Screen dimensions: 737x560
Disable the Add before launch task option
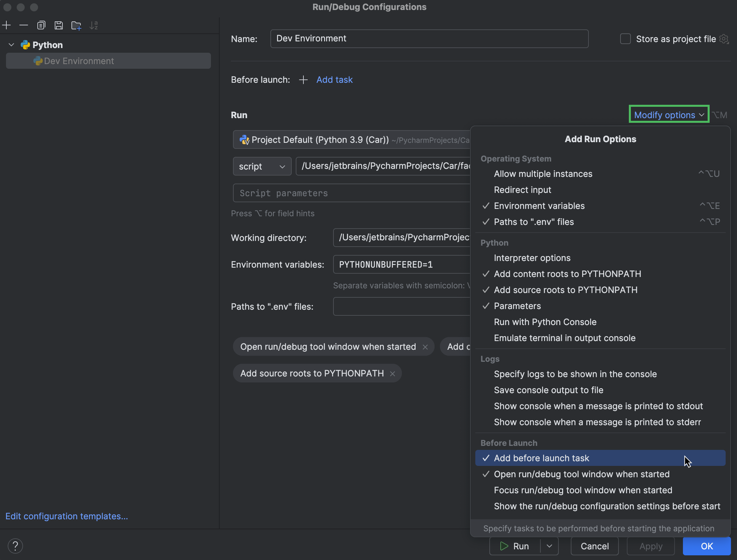[x=541, y=458]
